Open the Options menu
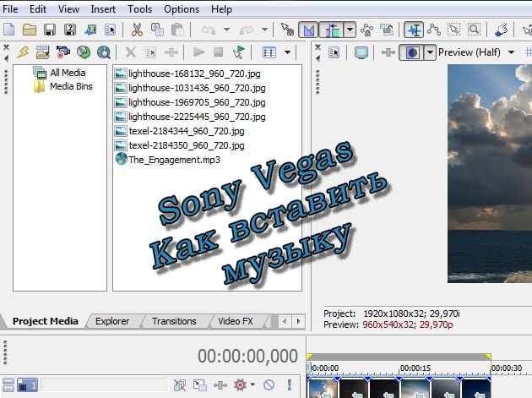532x398 pixels. [x=182, y=9]
